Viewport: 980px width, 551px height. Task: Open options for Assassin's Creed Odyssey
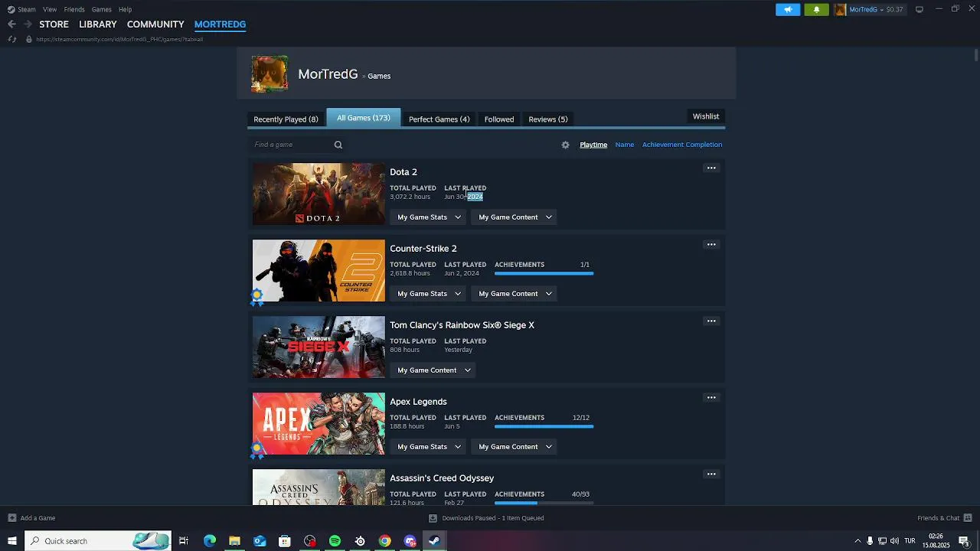click(711, 474)
